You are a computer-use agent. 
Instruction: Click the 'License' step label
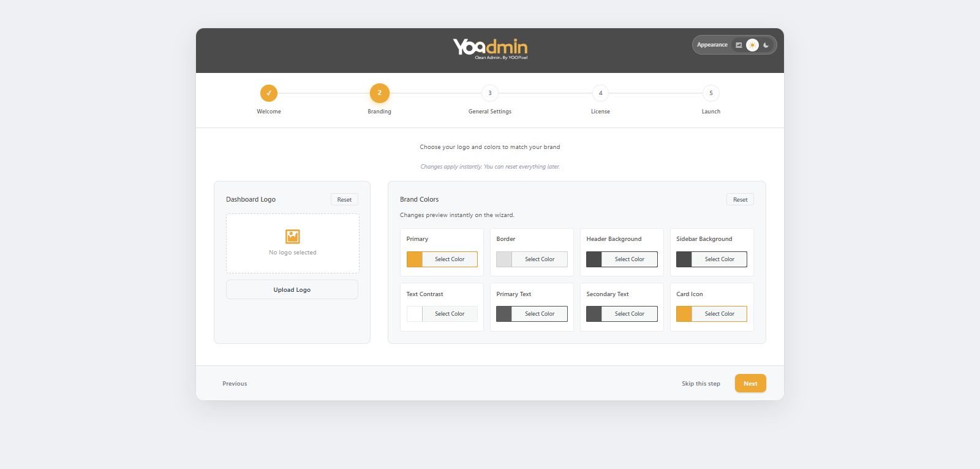point(600,112)
